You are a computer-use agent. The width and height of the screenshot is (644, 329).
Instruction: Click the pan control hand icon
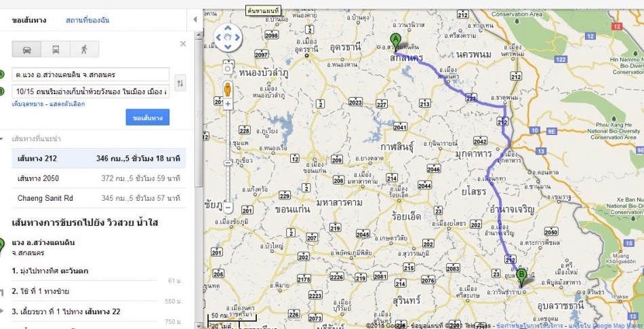pos(228,37)
